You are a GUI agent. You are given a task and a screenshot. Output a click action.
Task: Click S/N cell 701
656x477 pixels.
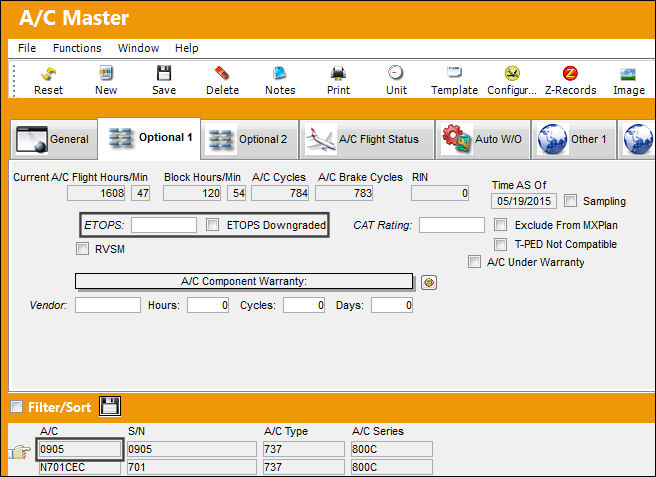[192, 467]
